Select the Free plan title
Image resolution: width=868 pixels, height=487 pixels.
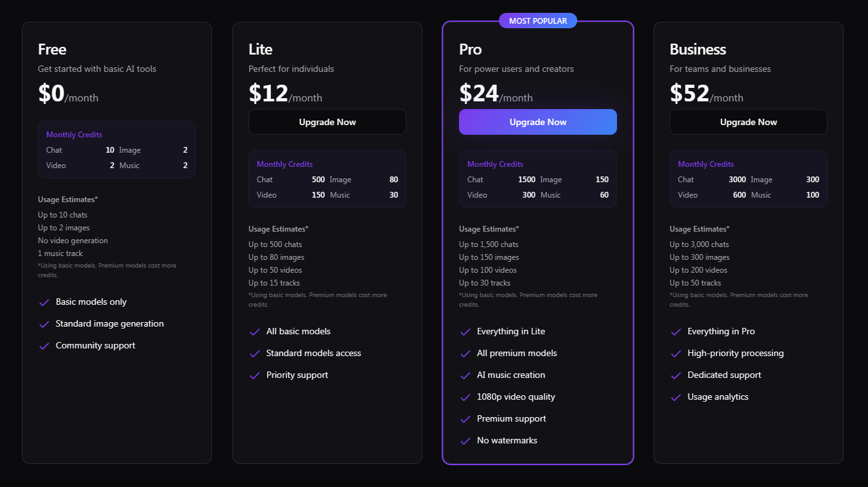pyautogui.click(x=52, y=49)
